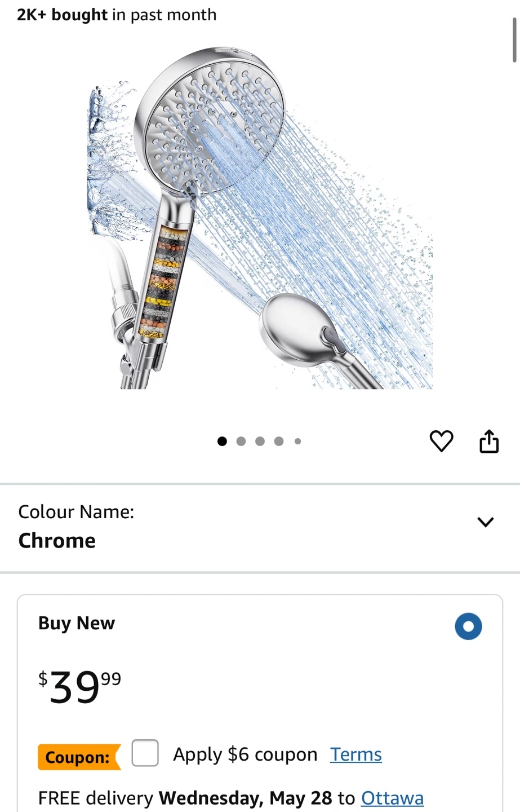This screenshot has height=812, width=520.
Task: Select the Buy New radio button
Action: (468, 626)
